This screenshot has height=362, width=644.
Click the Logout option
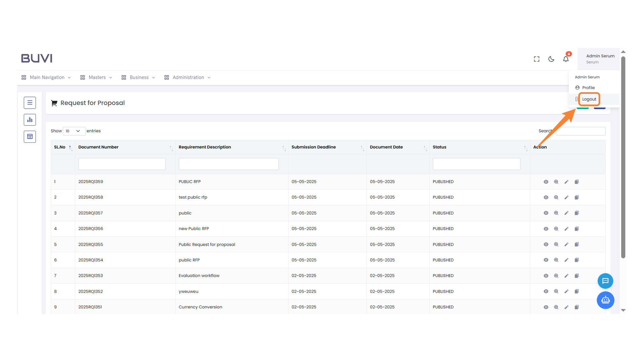click(x=589, y=99)
